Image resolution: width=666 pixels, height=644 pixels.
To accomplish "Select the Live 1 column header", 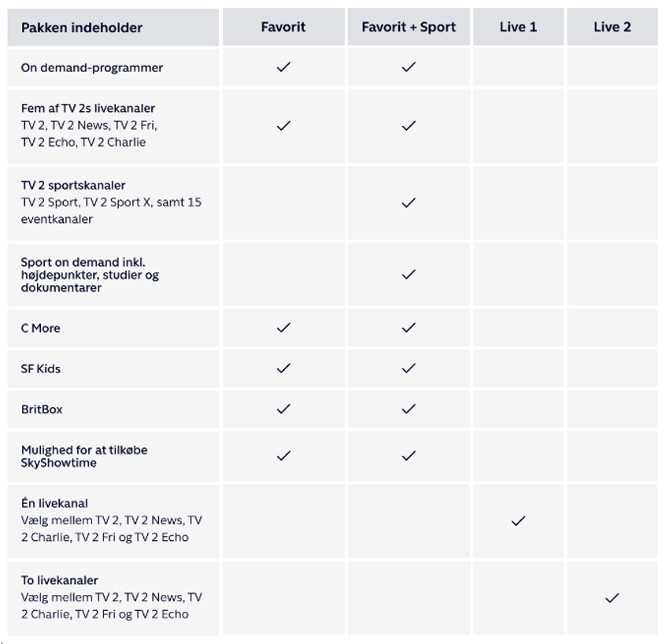I will pos(518,27).
